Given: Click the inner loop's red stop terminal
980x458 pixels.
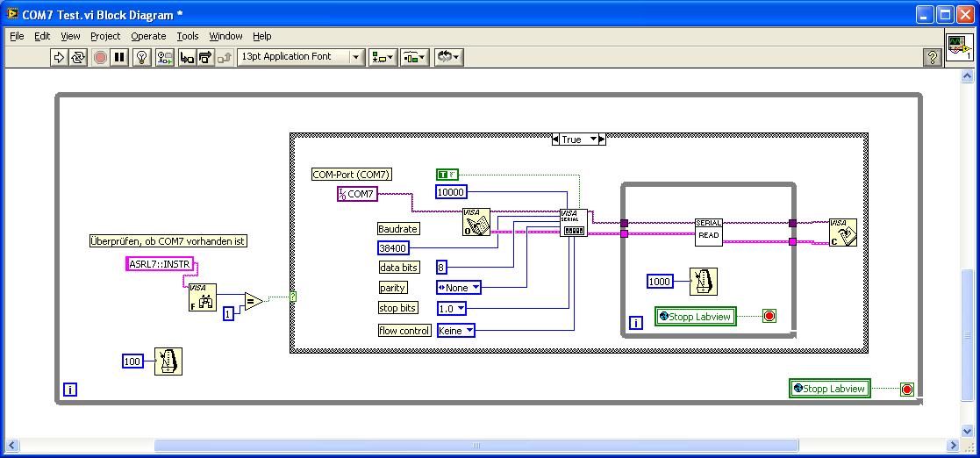Looking at the screenshot, I should [769, 316].
